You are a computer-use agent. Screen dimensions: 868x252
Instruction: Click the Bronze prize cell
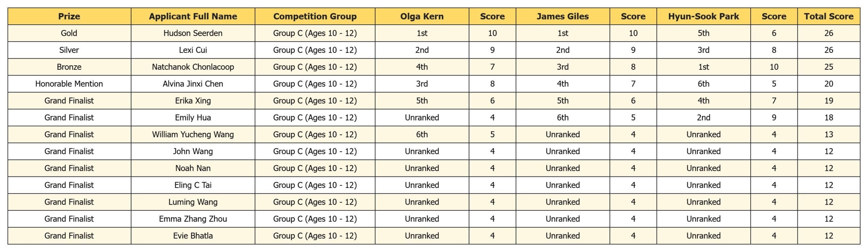tap(69, 67)
